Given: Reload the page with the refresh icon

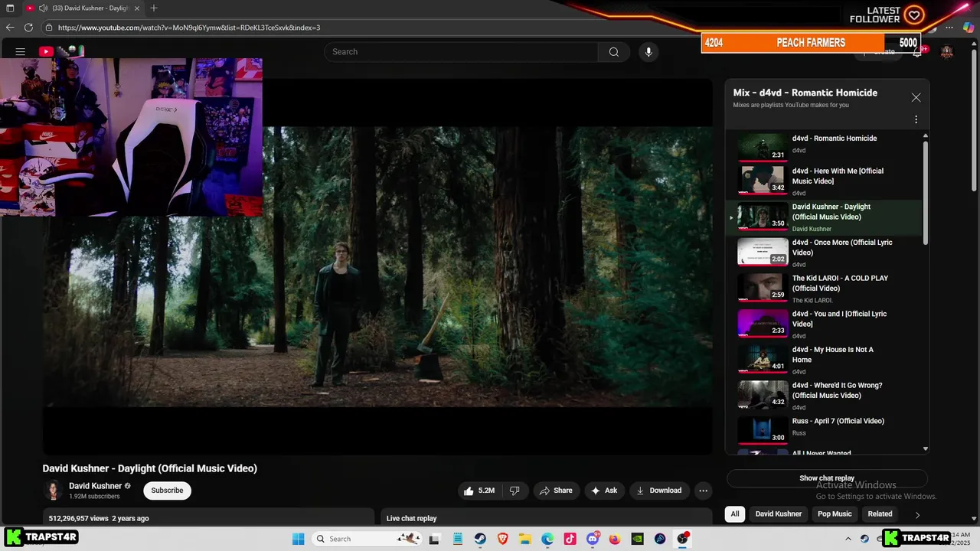Looking at the screenshot, I should click(28, 28).
